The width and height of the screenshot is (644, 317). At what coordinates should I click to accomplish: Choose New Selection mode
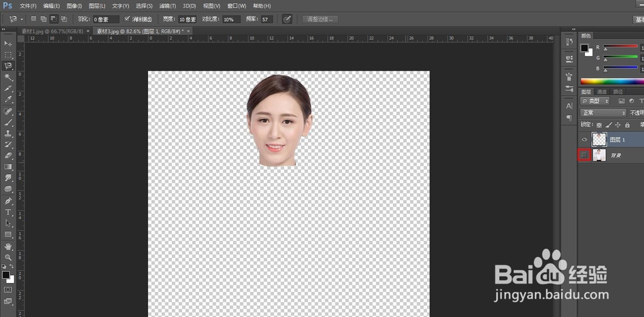[x=33, y=19]
